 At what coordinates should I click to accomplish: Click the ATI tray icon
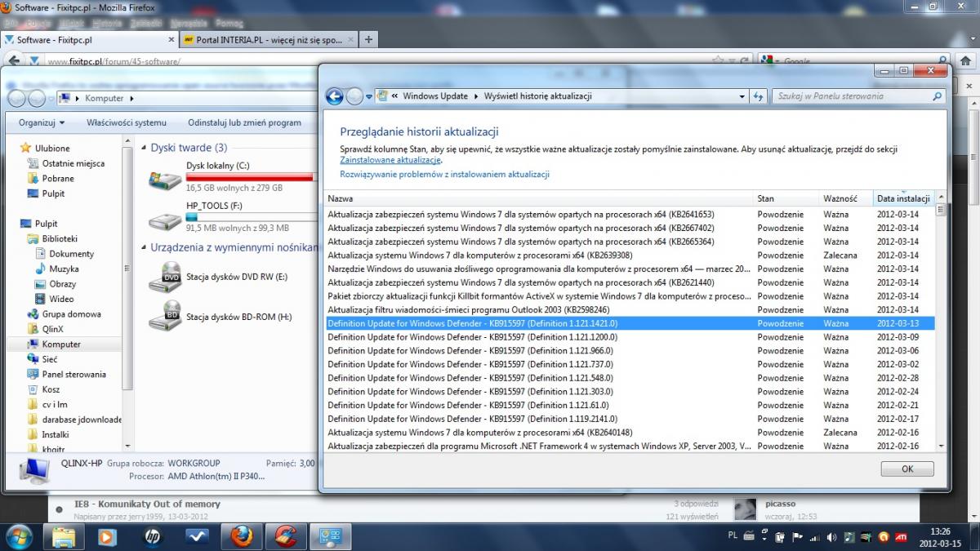pos(902,537)
